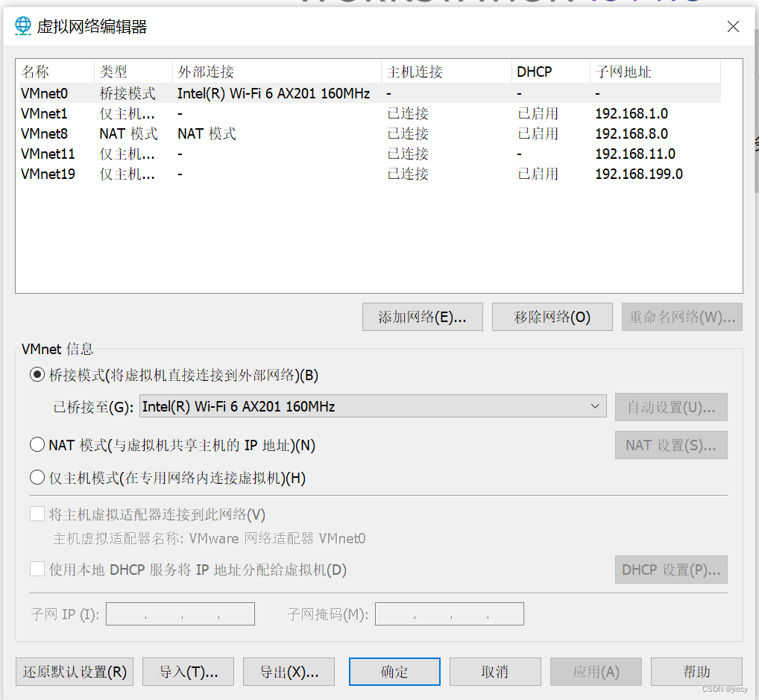Click 桥接模式 type cell of VMnet0

(127, 93)
